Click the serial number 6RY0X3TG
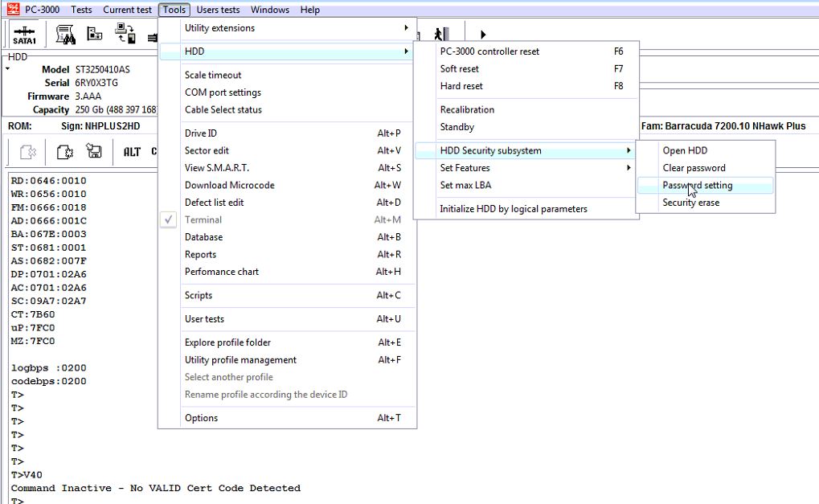The image size is (819, 504). tap(96, 83)
